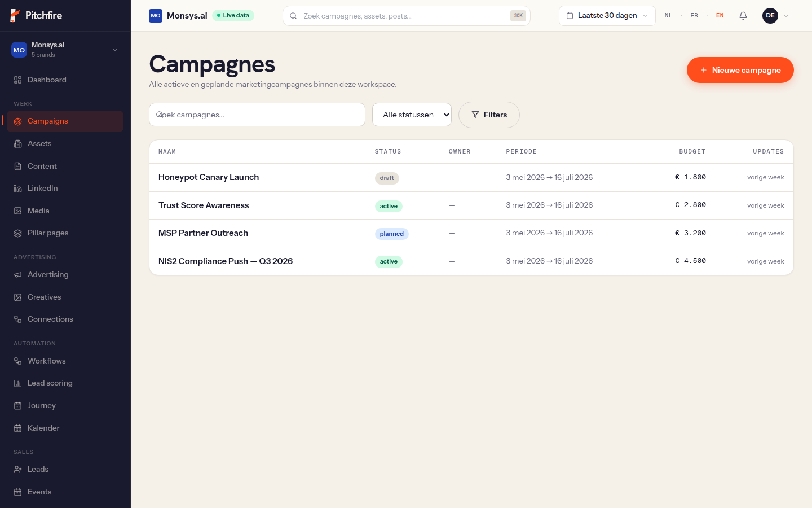Click the Advertising megaphone icon

click(x=17, y=275)
